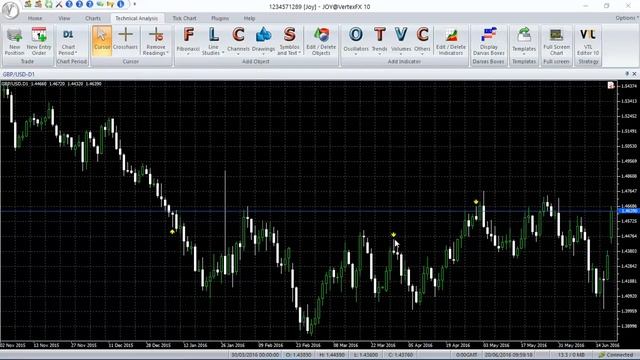Toggle Display Darvas Boxes
The height and width of the screenshot is (360, 640).
[489, 41]
